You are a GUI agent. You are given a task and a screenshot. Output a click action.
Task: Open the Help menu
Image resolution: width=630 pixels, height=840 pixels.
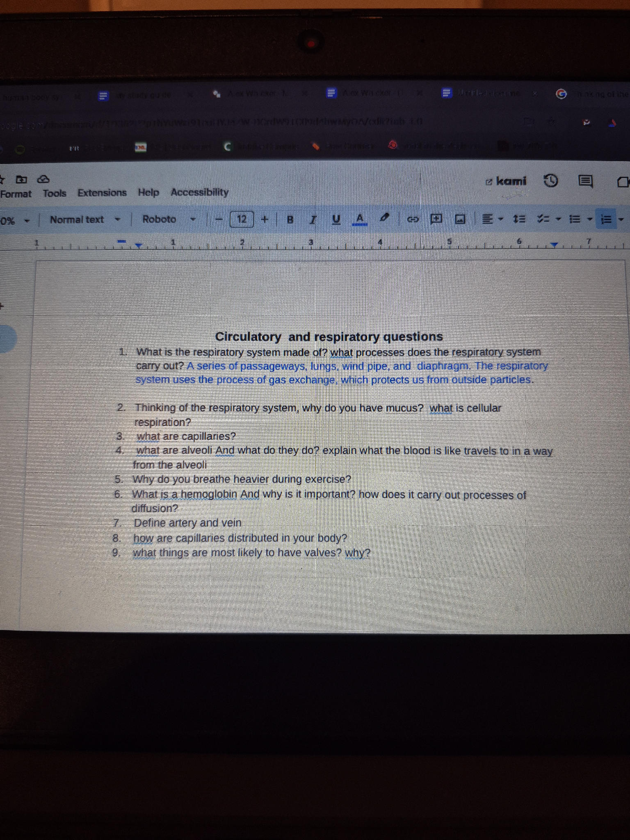[x=148, y=192]
